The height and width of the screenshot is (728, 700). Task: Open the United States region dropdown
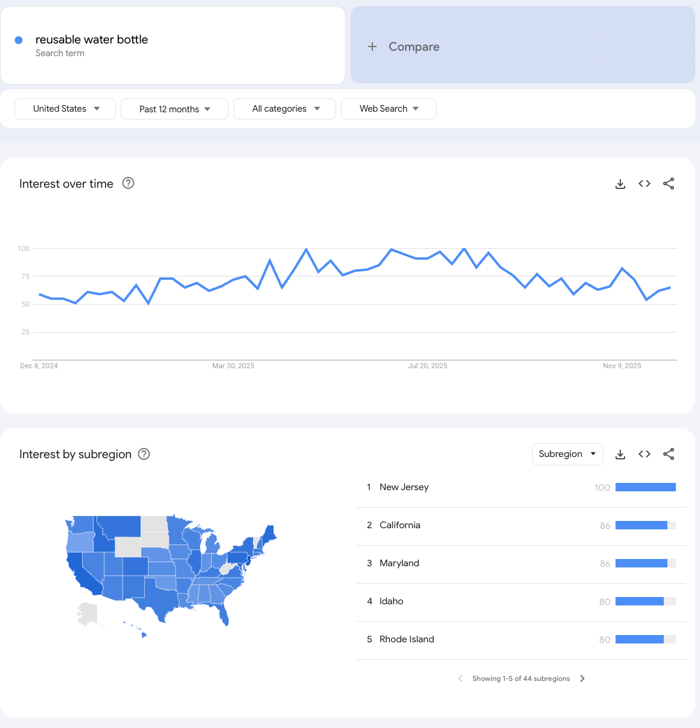click(x=65, y=109)
